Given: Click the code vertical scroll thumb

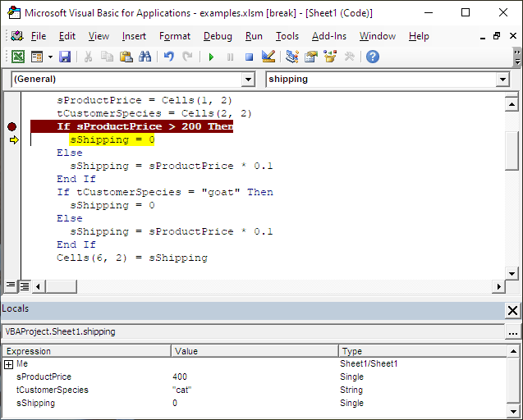Looking at the screenshot, I should tap(512, 151).
